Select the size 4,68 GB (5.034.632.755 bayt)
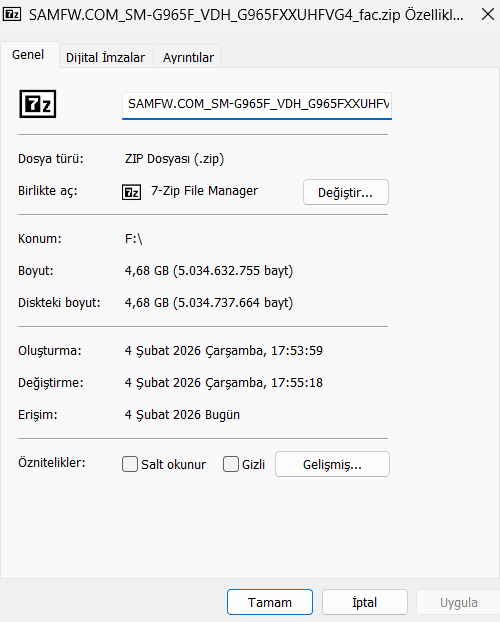Image resolution: width=500 pixels, height=622 pixels. click(x=209, y=271)
